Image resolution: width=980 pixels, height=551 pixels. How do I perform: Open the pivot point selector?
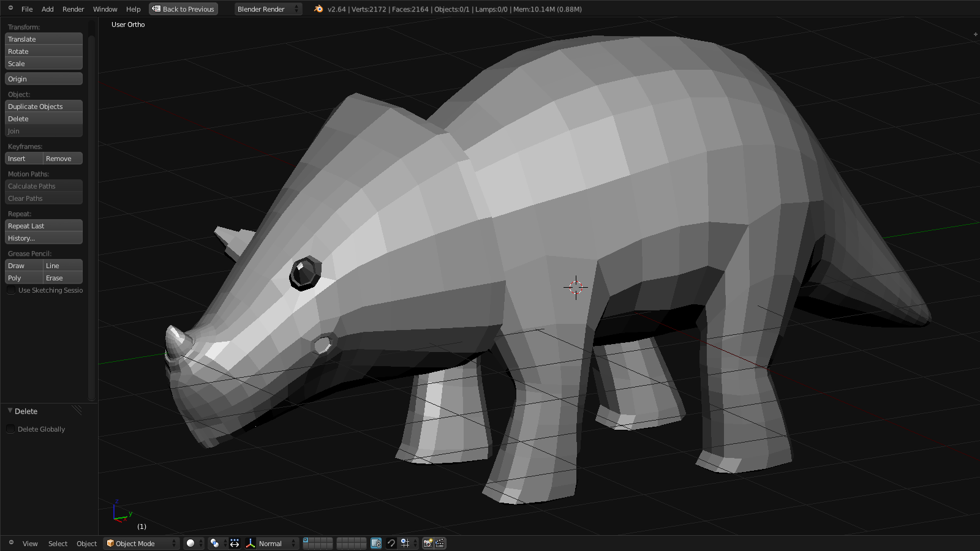point(217,544)
